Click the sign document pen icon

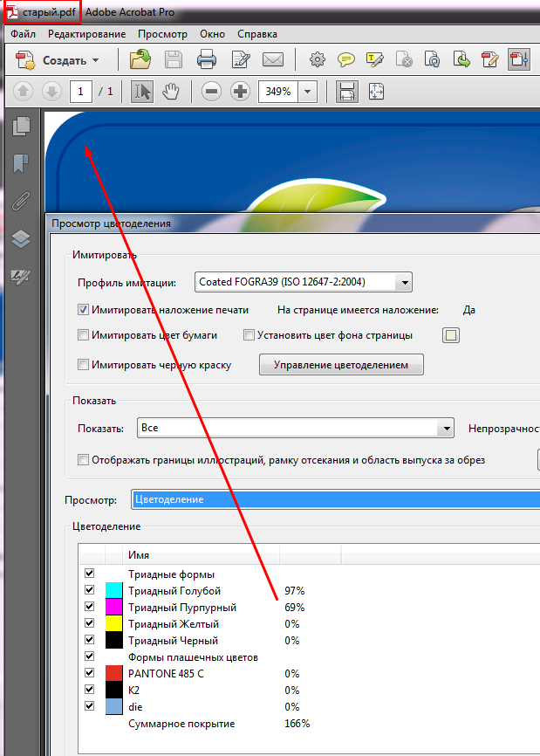tap(490, 60)
